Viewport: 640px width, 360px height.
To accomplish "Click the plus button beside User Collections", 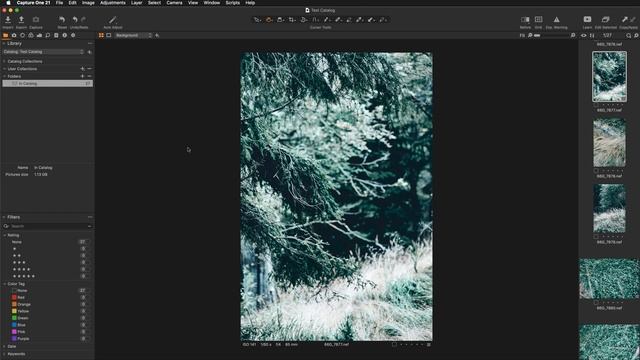I will pos(82,69).
